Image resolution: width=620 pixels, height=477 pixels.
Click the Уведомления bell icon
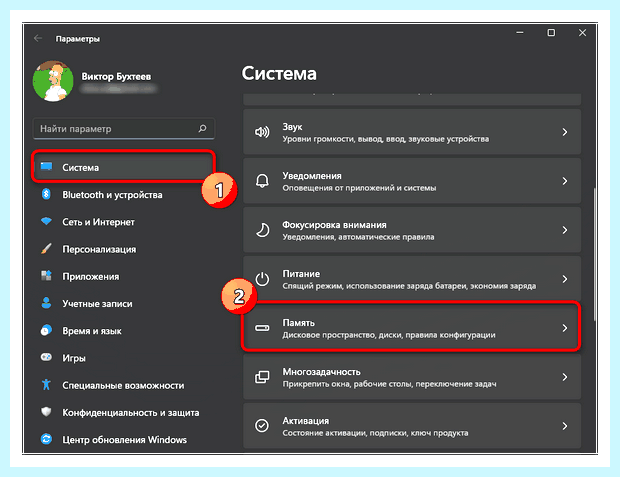pyautogui.click(x=262, y=181)
